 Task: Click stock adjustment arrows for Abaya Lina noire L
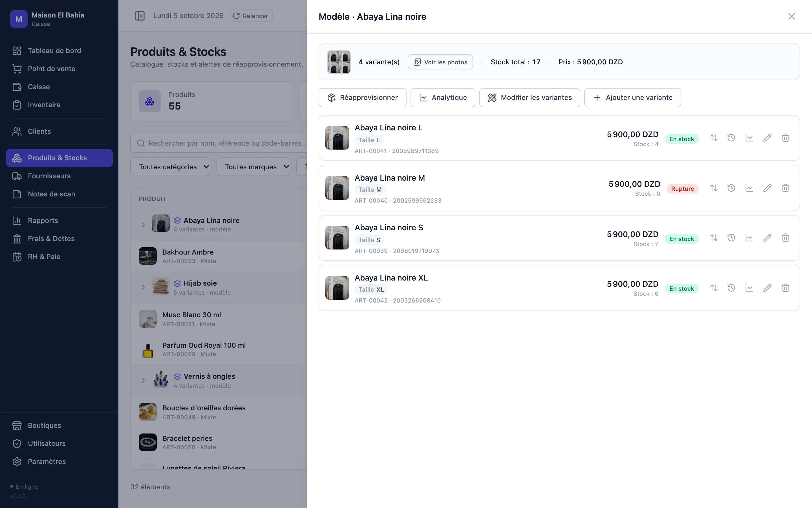pos(714,138)
